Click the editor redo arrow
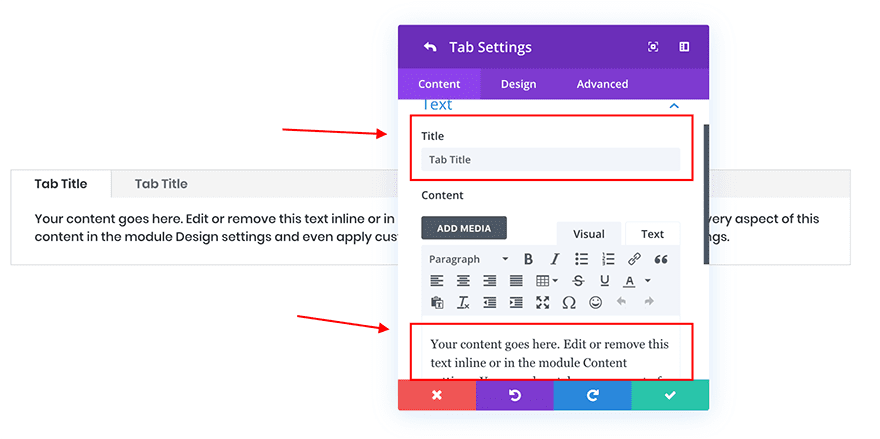The height and width of the screenshot is (439, 880). coord(649,302)
